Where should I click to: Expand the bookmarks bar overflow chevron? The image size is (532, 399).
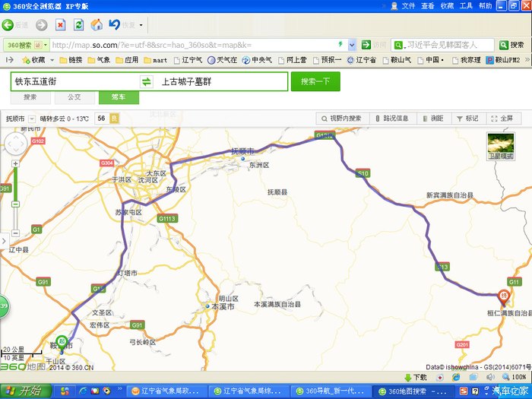tap(527, 60)
